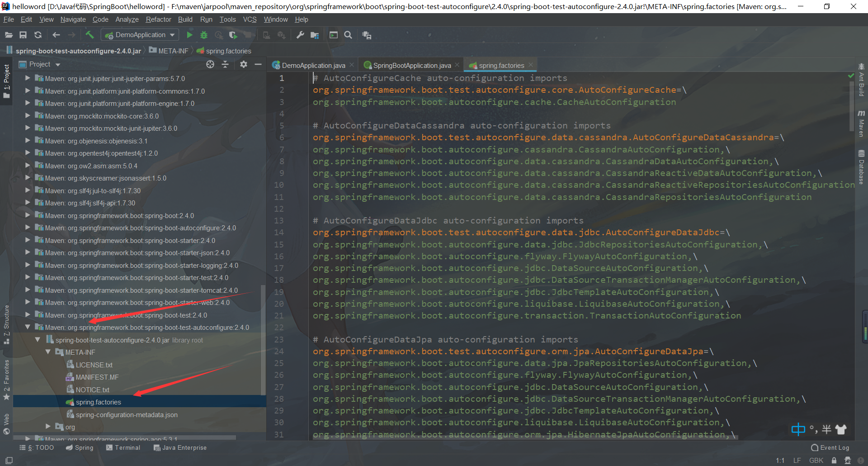The image size is (868, 466).
Task: Open the Terminal tool window
Action: click(x=123, y=447)
